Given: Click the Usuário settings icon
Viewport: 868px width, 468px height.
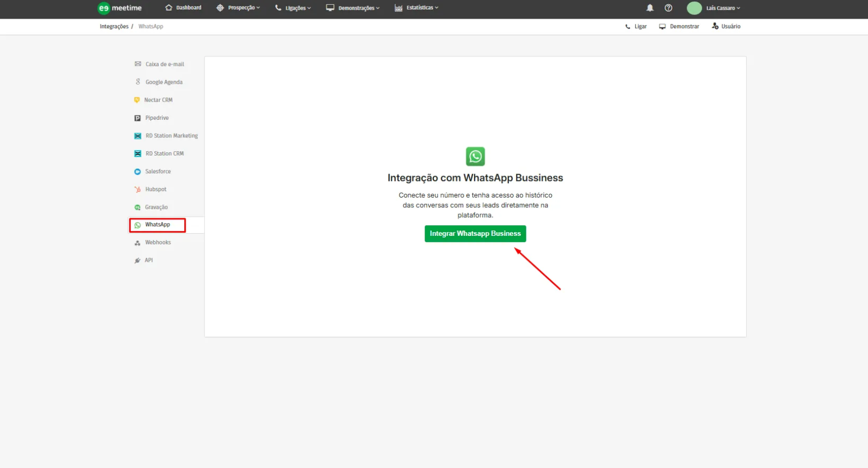Looking at the screenshot, I should 715,26.
